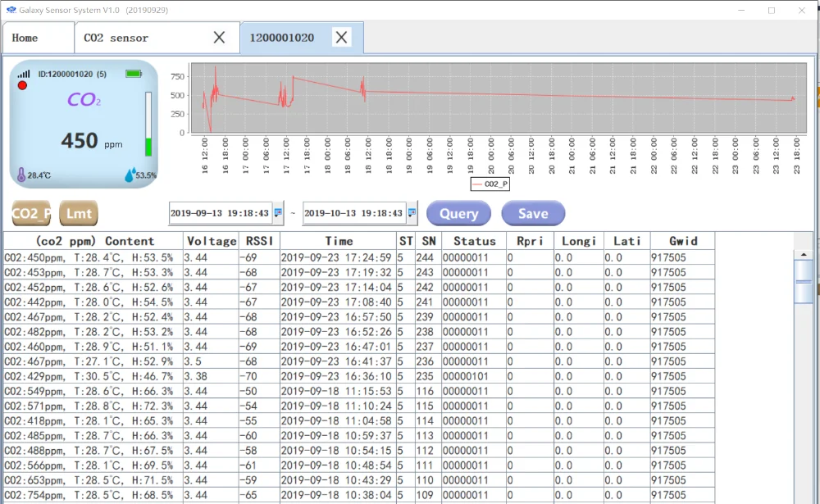Close the CO2 sensor tab
Screen dimensions: 820x504
tap(219, 38)
